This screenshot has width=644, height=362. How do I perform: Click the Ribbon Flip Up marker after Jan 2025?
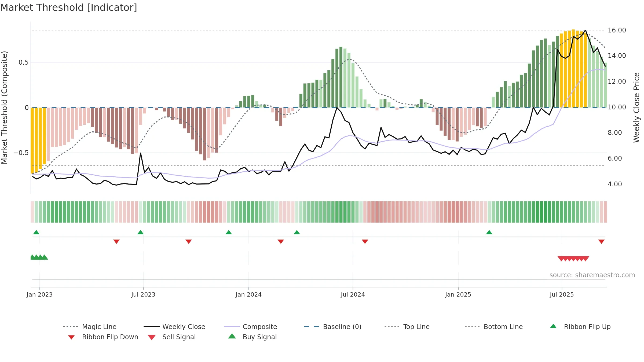(x=489, y=232)
